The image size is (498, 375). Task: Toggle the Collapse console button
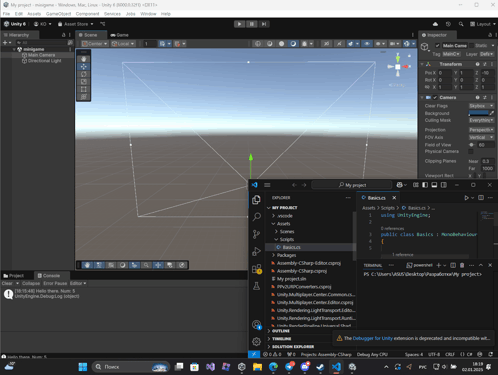(x=31, y=283)
